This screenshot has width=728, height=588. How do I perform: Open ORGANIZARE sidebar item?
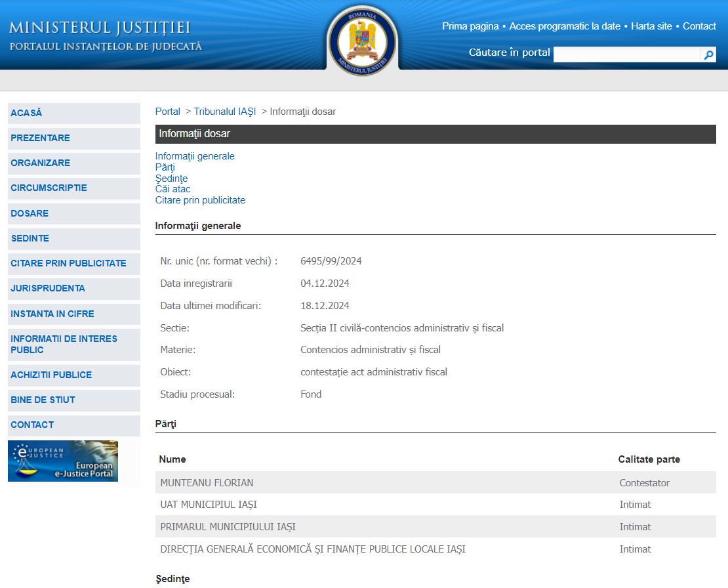tap(74, 163)
